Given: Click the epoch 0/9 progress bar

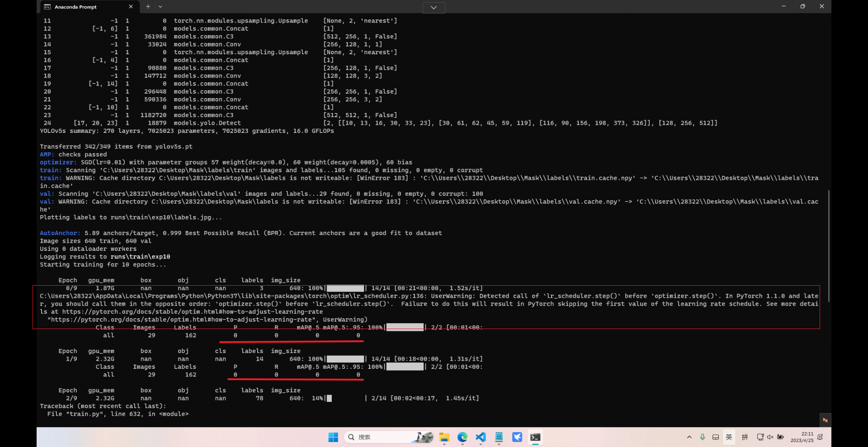Looking at the screenshot, I should [x=345, y=288].
